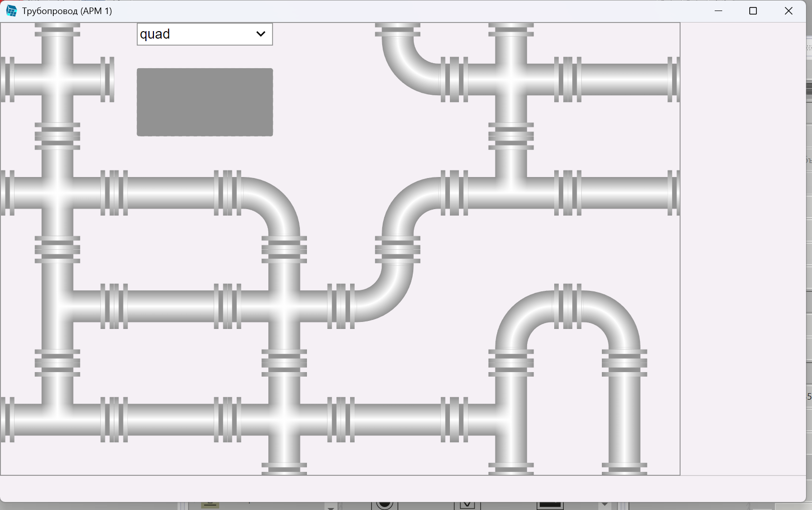Viewport: 812px width, 510px height.
Task: Select the horizontal pipe at far right of top row
Action: click(624, 79)
